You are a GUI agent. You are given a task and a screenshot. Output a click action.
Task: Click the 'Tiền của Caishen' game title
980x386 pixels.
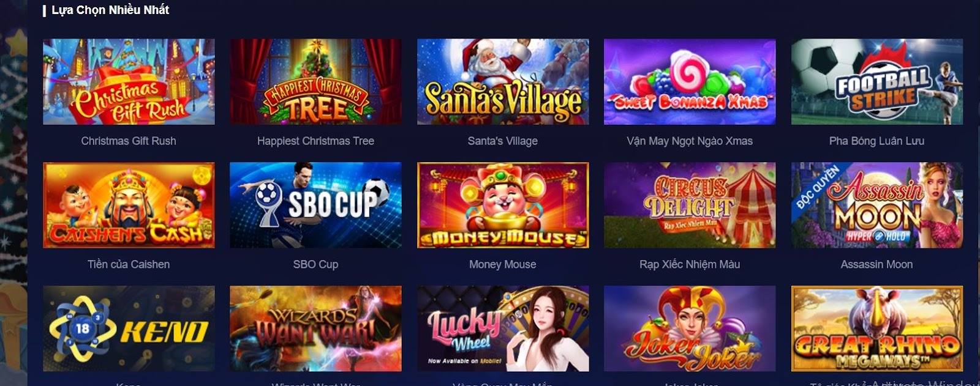coord(129,264)
